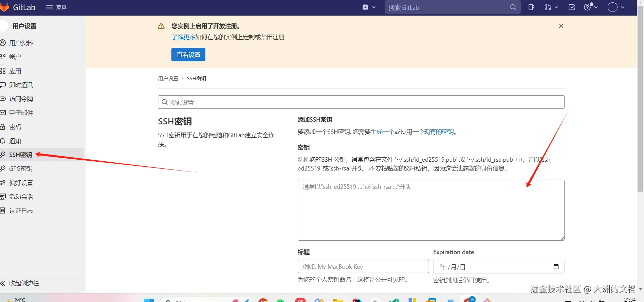Open 应用 in the sidebar
Viewport: 644px width, 302px height.
click(x=42, y=71)
